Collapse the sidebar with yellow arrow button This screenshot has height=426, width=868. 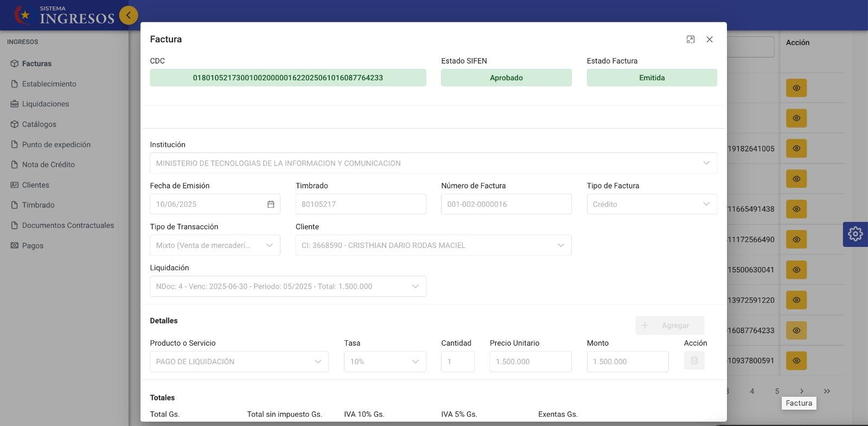point(129,15)
